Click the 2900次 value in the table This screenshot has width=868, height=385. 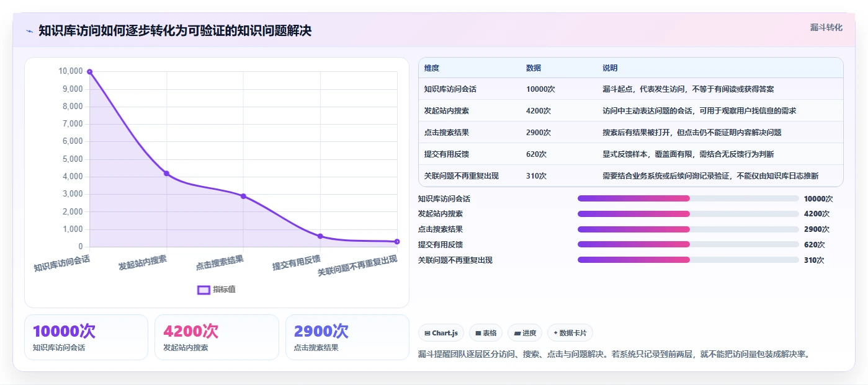point(539,133)
